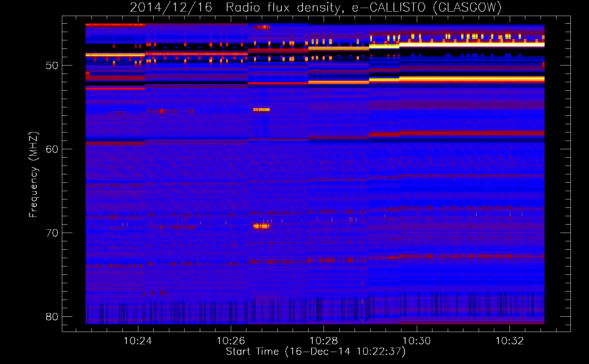The height and width of the screenshot is (364, 589).
Task: Click the 50 frequency tick label
Action: tap(52, 66)
